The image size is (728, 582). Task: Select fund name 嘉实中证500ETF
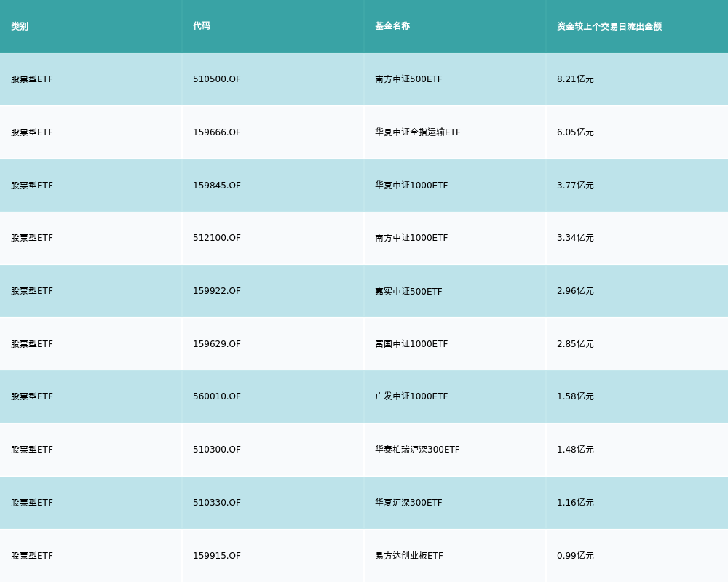pyautogui.click(x=408, y=292)
